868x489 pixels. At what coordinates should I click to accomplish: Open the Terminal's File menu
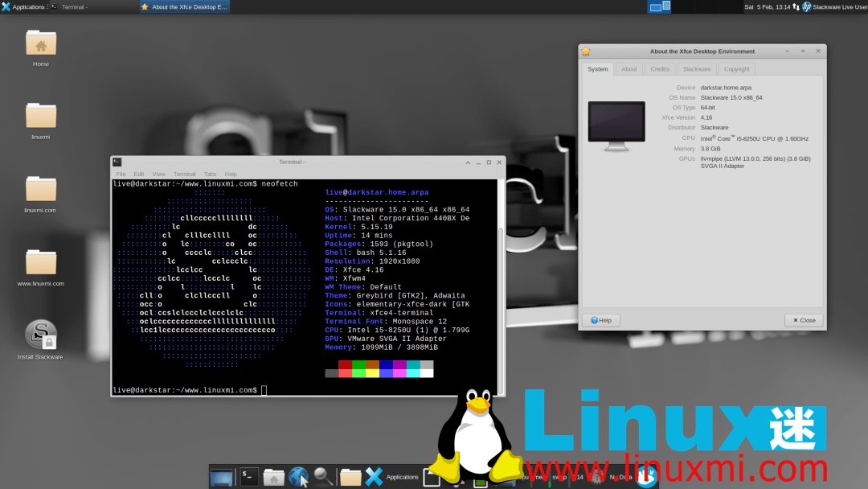(121, 174)
